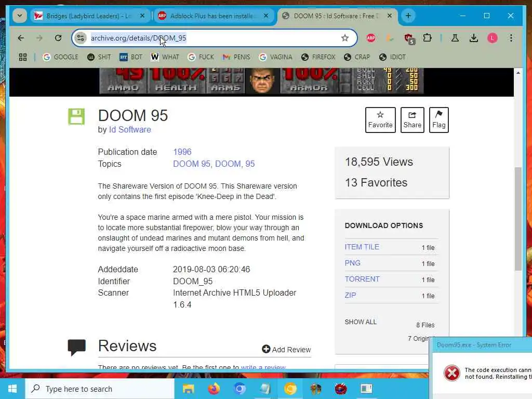Screen dimensions: 532x399
Task: Open the FIREFOX bookmark
Action: point(318,57)
